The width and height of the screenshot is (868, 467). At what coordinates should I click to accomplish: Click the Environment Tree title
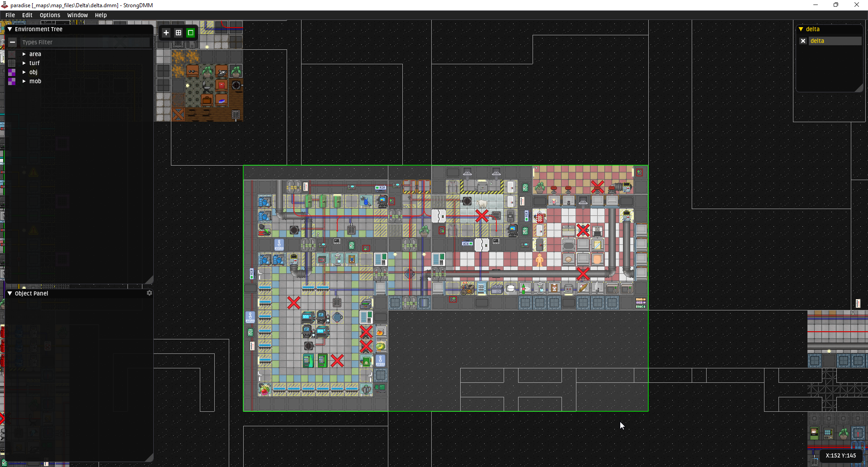point(38,29)
